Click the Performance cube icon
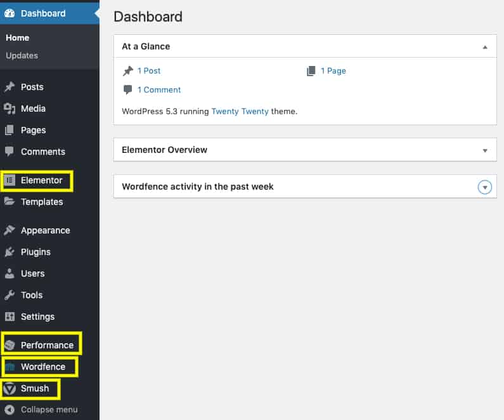The width and height of the screenshot is (504, 420). 10,345
